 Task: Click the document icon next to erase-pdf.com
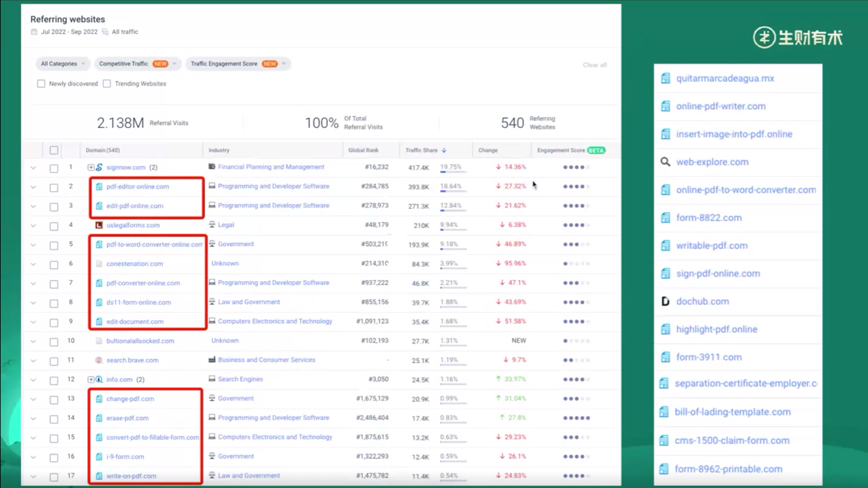tap(99, 418)
